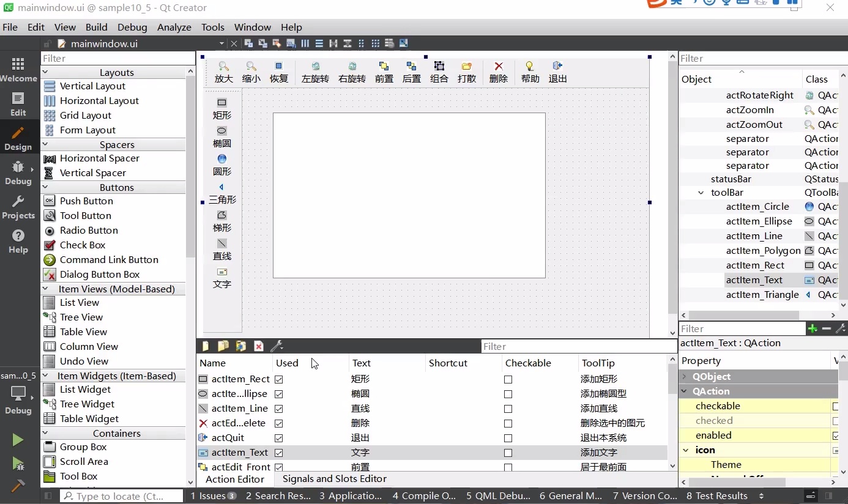Image resolution: width=848 pixels, height=504 pixels.
Task: Open Debug mode in left sidebar
Action: click(18, 173)
